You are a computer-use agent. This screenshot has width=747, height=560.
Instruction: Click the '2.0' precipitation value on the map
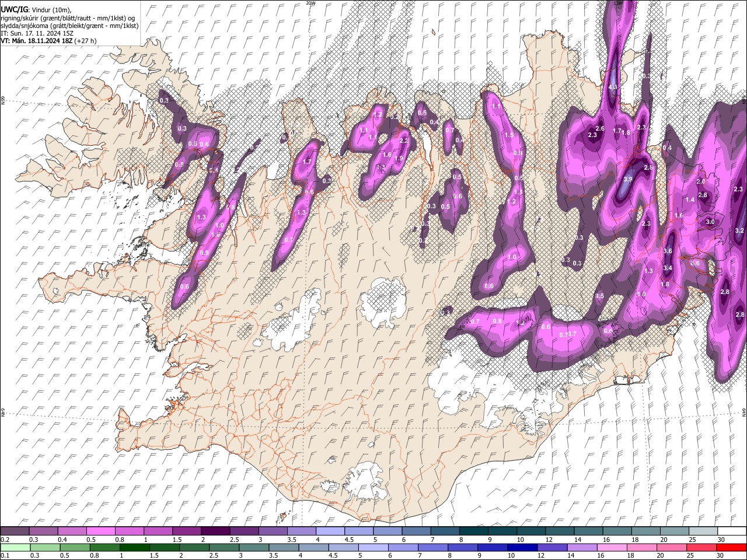pos(701,181)
